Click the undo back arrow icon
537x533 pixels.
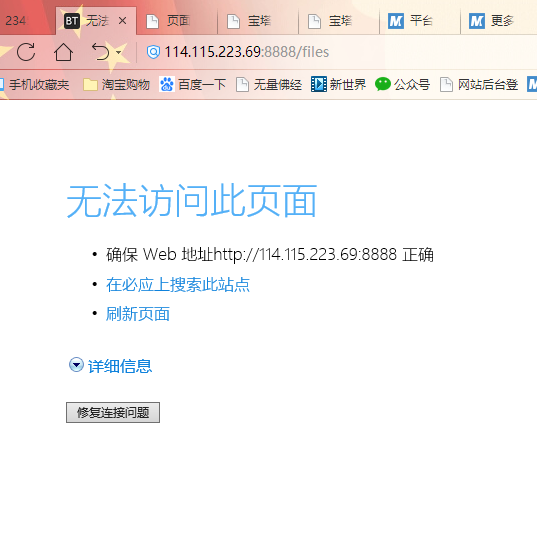coord(101,52)
